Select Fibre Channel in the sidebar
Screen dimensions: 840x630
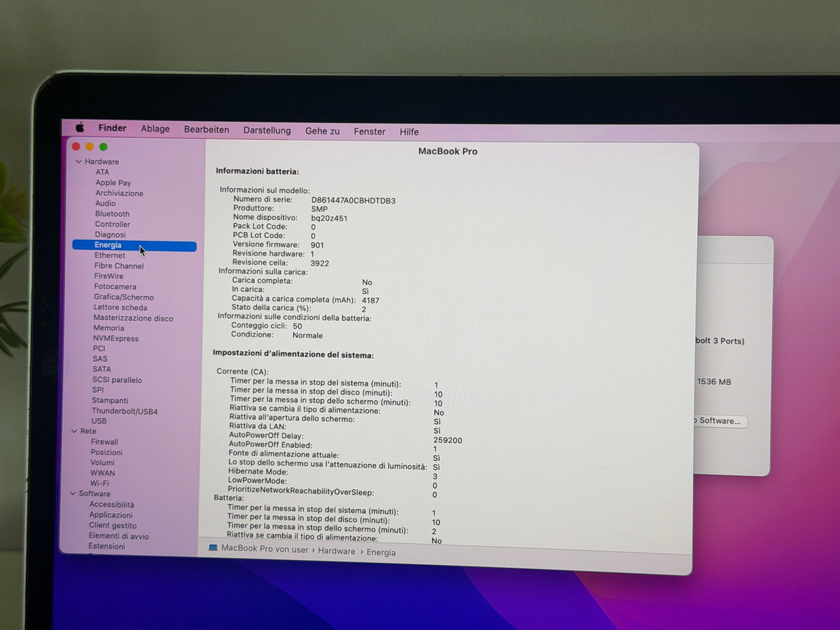coord(119,266)
